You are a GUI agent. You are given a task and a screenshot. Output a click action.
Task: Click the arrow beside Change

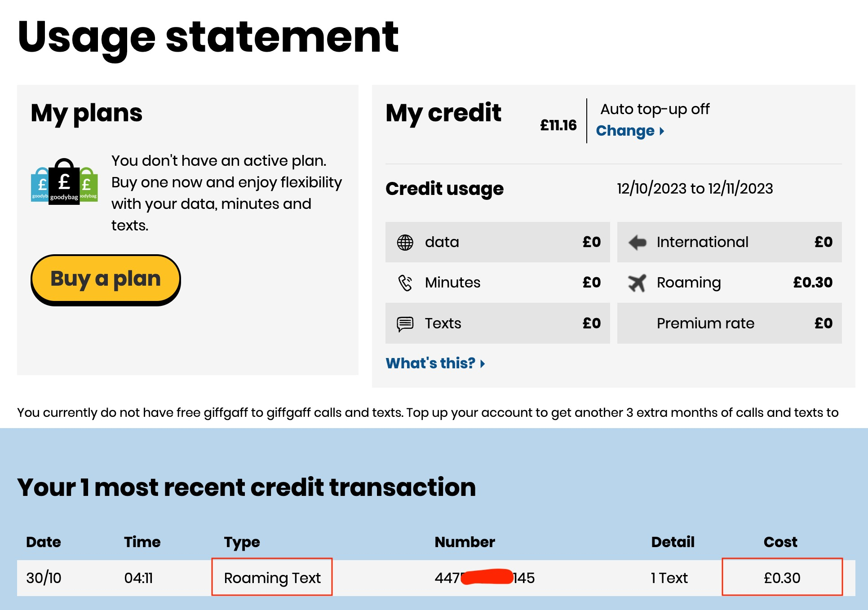click(661, 131)
